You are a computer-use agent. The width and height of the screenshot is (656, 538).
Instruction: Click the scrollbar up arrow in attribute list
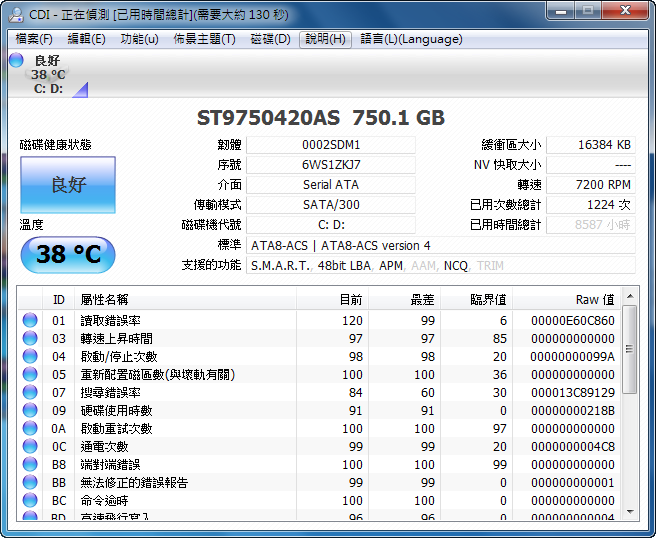pos(630,297)
